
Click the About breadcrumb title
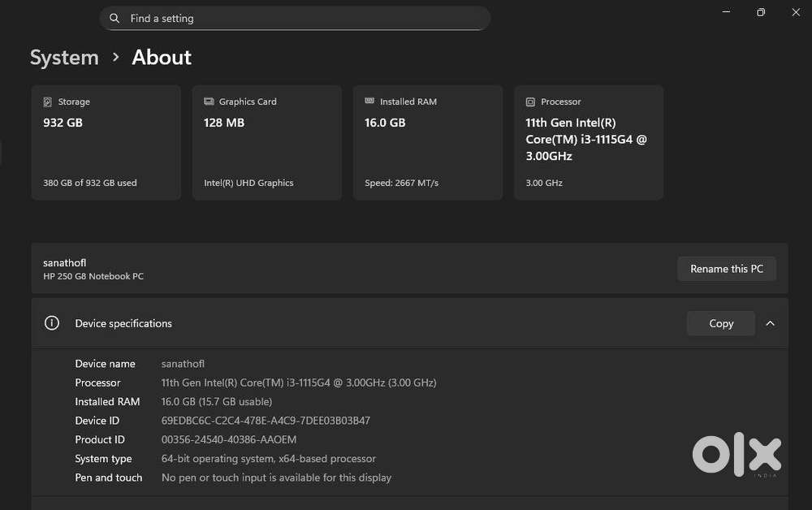pyautogui.click(x=162, y=58)
